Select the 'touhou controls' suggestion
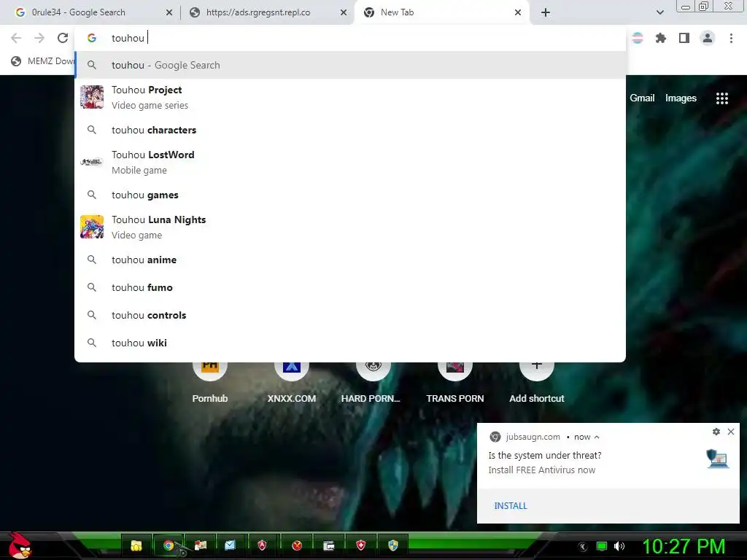The image size is (747, 560). tap(350, 315)
